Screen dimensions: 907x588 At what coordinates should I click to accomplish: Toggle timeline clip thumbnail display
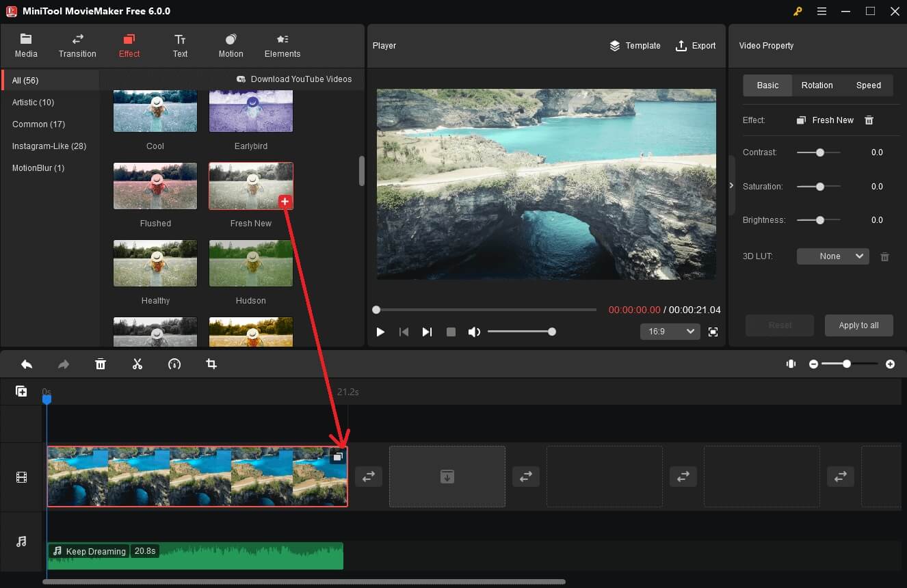791,364
